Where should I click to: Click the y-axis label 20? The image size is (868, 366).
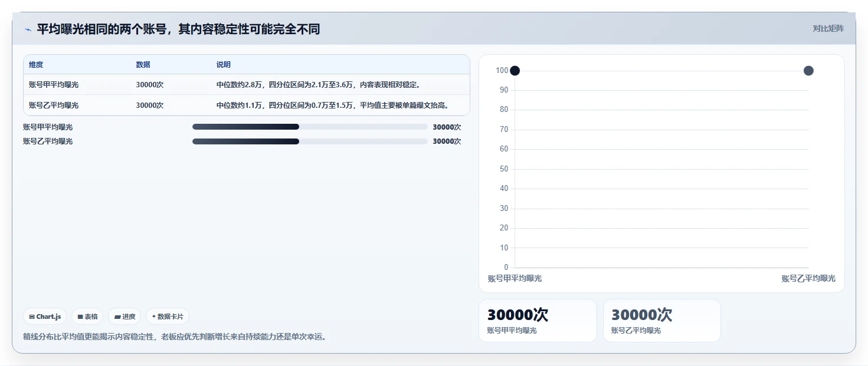[x=504, y=228]
